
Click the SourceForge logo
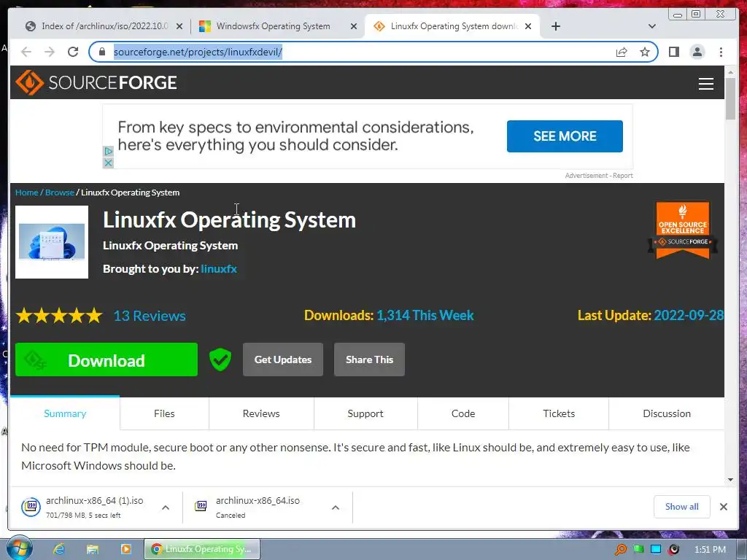click(x=96, y=82)
